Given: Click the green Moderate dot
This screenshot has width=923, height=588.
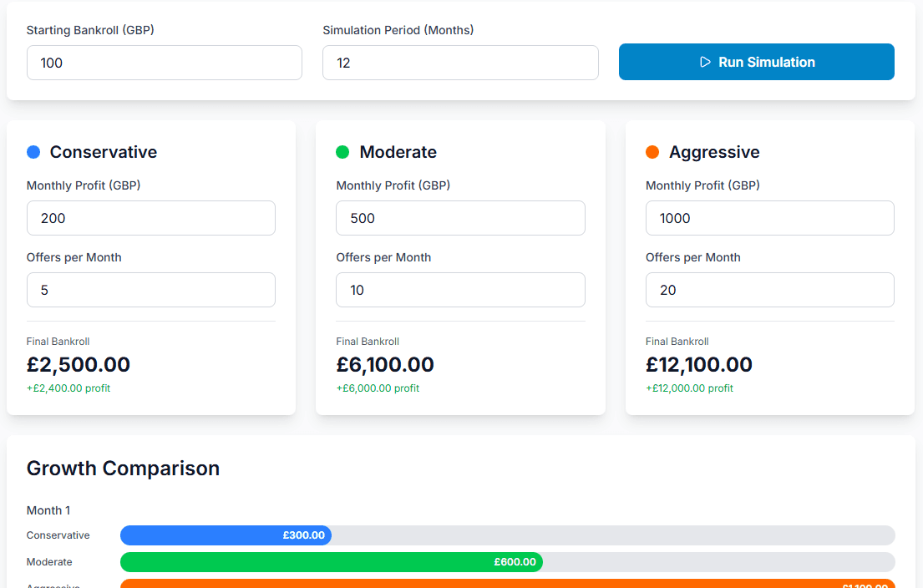Looking at the screenshot, I should (342, 152).
